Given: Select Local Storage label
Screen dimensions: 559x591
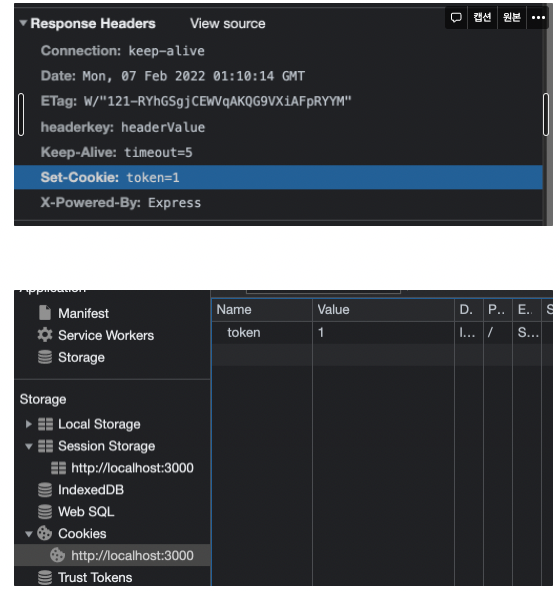Looking at the screenshot, I should [x=99, y=424].
